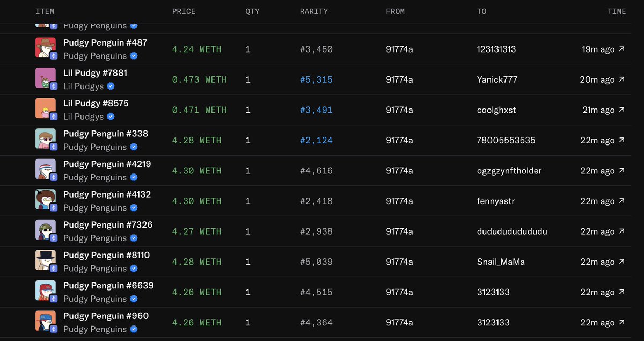Image resolution: width=644 pixels, height=341 pixels.
Task: Click the 0.473 WETH price
Action: pos(200,79)
